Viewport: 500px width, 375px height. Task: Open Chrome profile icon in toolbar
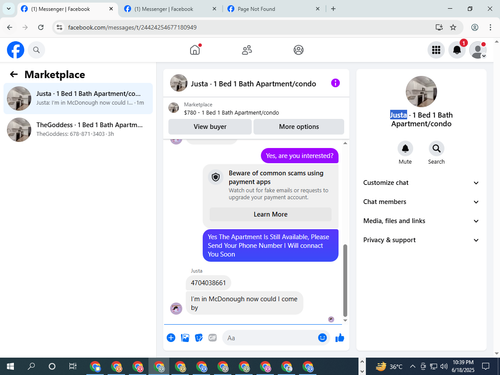(x=475, y=27)
